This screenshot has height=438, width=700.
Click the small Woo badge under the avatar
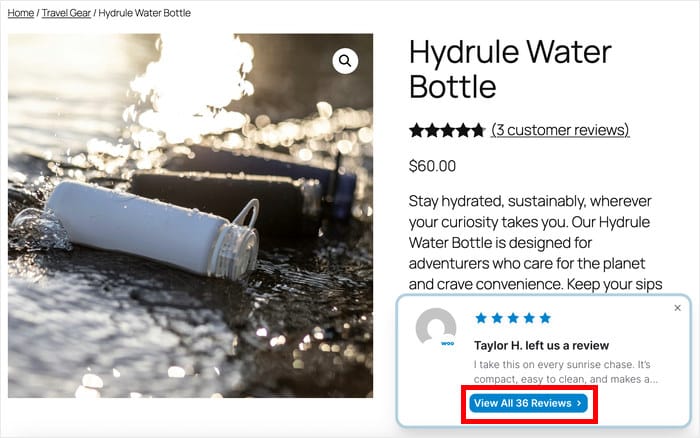(x=448, y=343)
